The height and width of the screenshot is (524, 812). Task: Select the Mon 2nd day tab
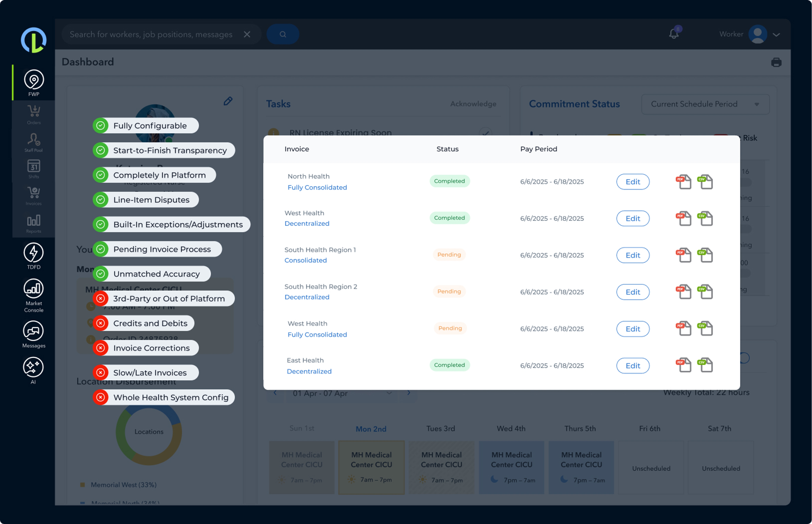point(371,429)
